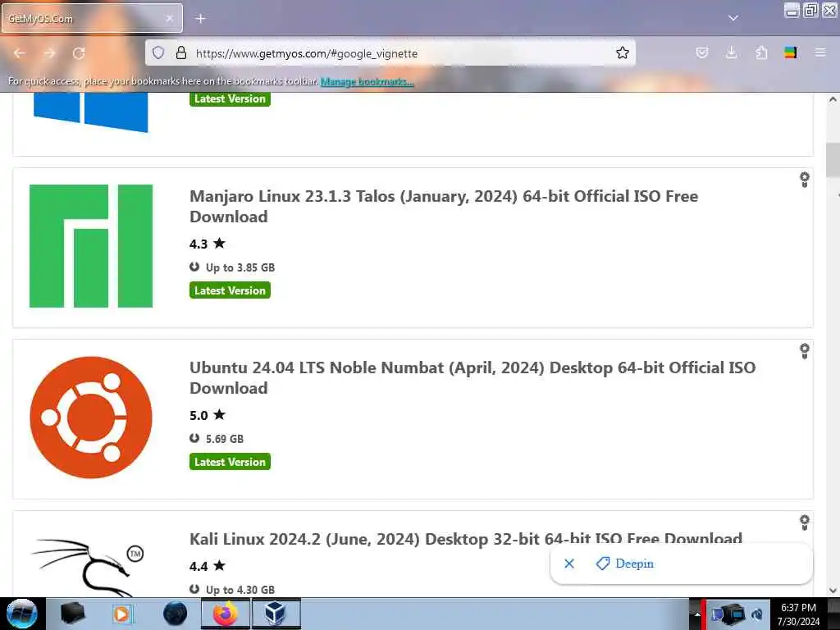Viewport: 840px width, 630px height.
Task: Bookmark this page with the star icon
Action: (622, 52)
